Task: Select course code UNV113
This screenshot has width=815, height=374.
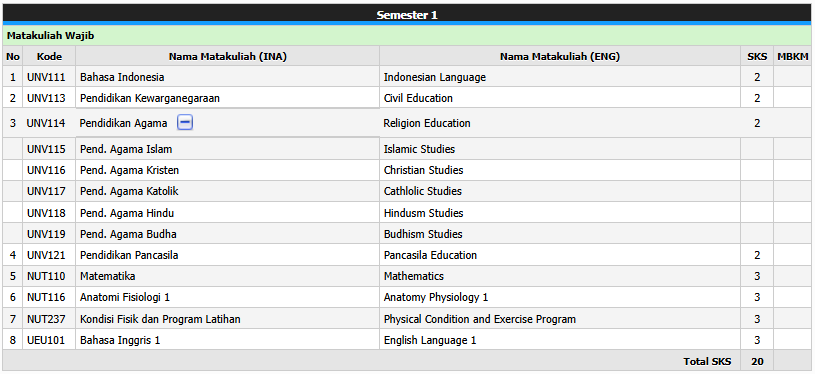Action: click(x=46, y=98)
